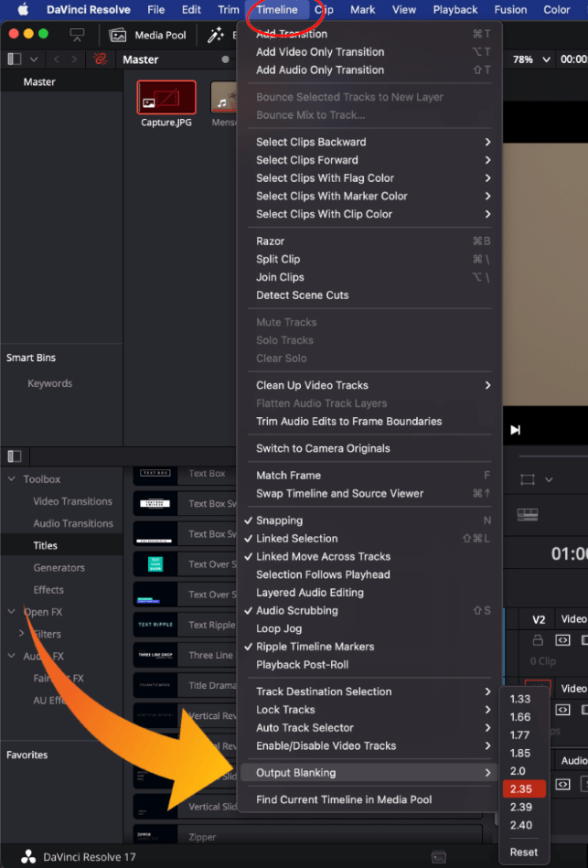The height and width of the screenshot is (868, 588).
Task: Click the red linked sync icon
Action: pos(100,59)
